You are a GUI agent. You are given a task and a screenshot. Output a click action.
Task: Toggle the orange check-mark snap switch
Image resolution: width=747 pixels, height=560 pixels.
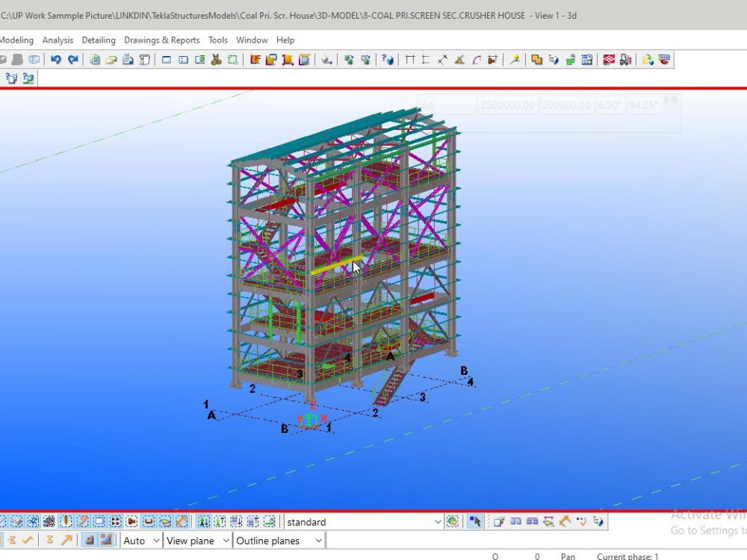coord(28,540)
